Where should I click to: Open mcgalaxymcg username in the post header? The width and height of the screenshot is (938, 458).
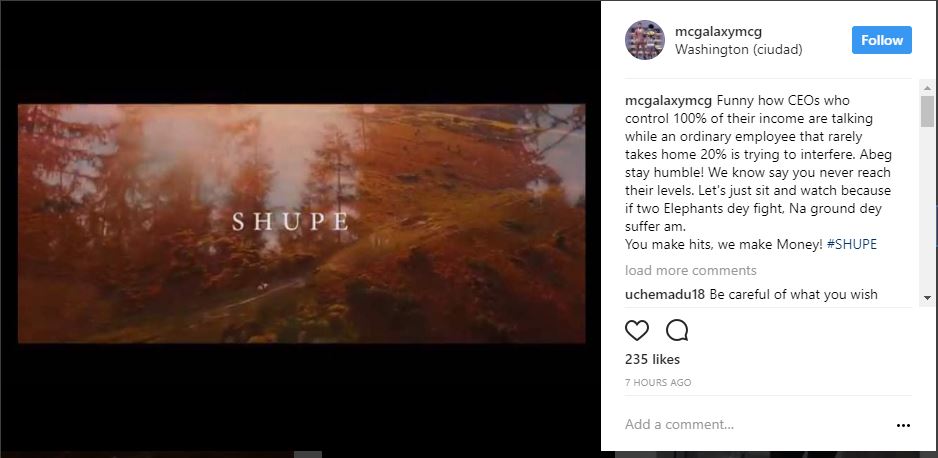(x=718, y=32)
